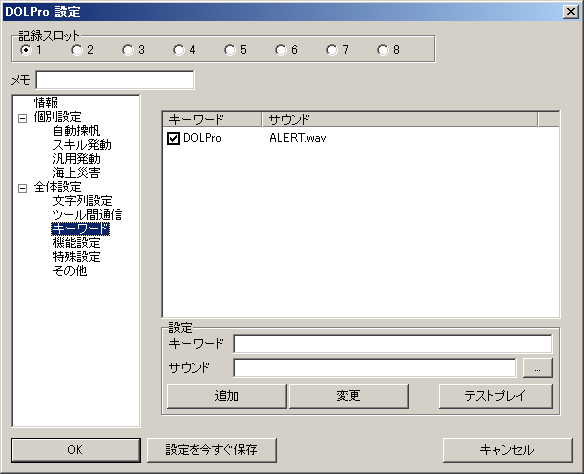Choose recording slot 8
This screenshot has height=474, width=584.
383,50
